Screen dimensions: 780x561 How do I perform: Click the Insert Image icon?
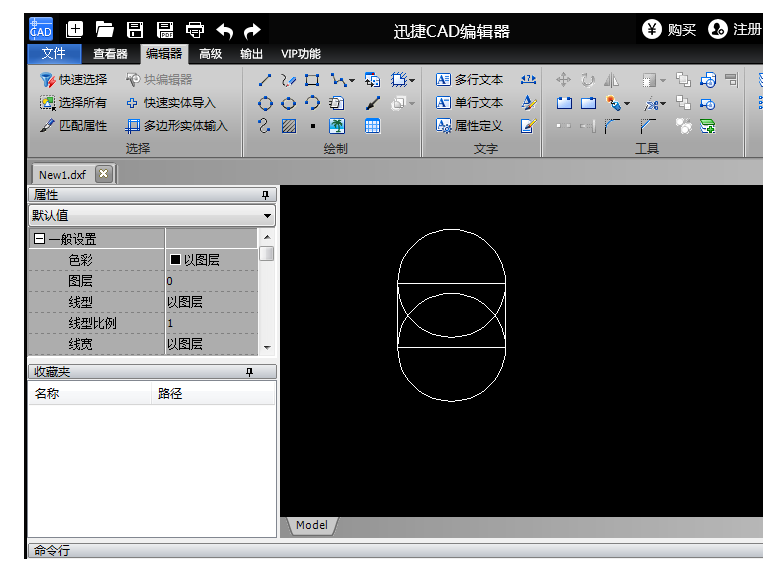337,126
